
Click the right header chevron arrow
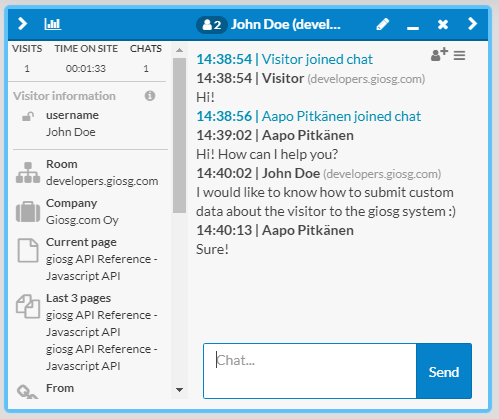(472, 24)
